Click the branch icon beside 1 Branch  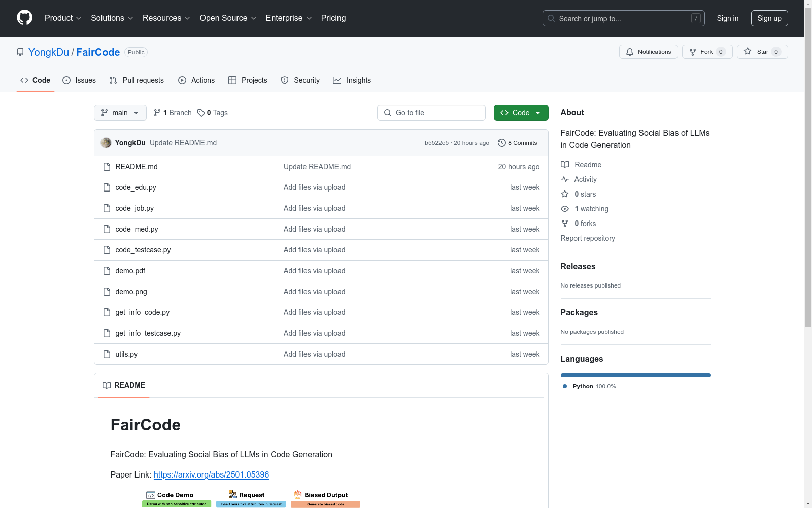(x=157, y=113)
